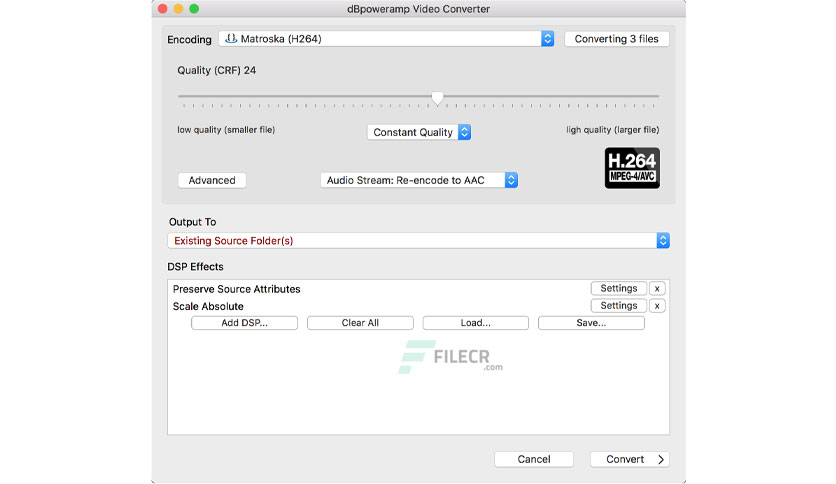Minimize the window with the yellow button
The width and height of the screenshot is (836, 484).
click(178, 9)
